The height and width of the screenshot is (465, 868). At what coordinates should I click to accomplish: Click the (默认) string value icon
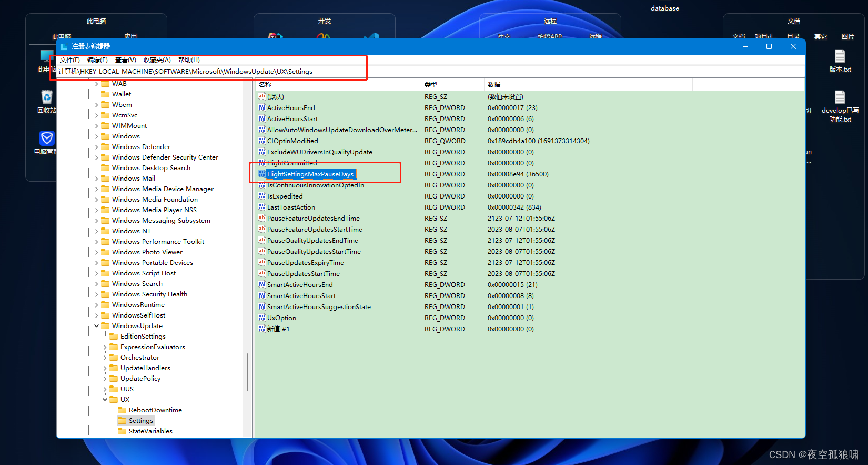coord(261,96)
